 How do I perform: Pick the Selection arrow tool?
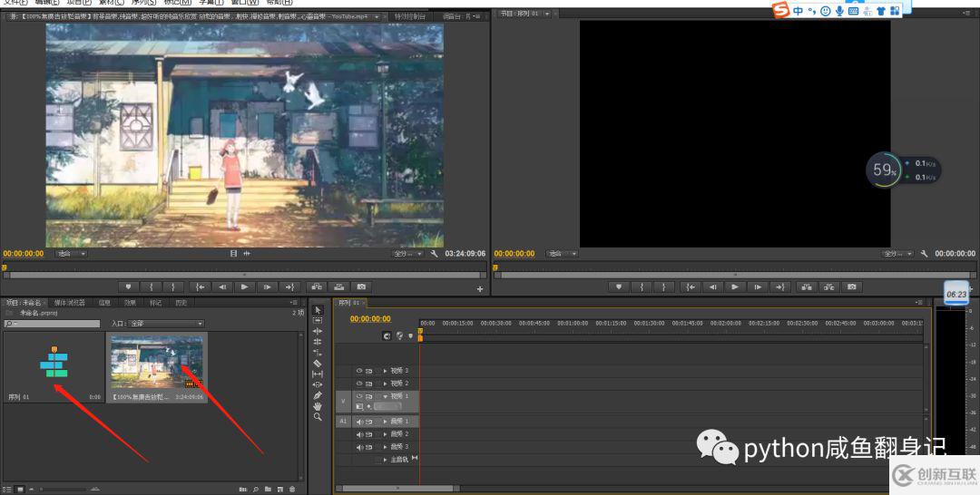pos(317,310)
